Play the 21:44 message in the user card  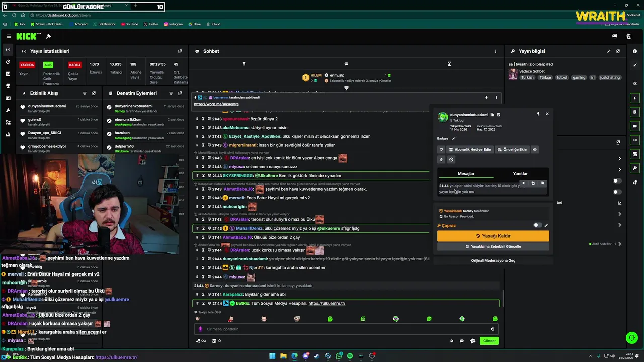tap(524, 183)
